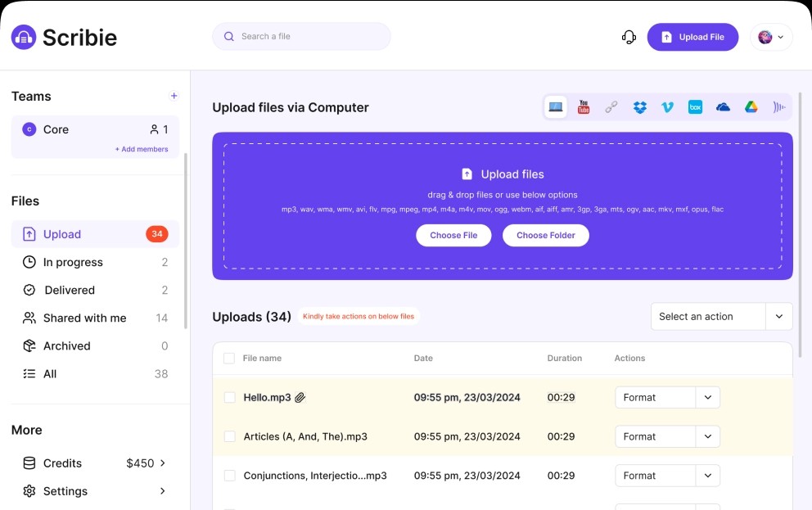Click the Choose File button

[x=453, y=235]
